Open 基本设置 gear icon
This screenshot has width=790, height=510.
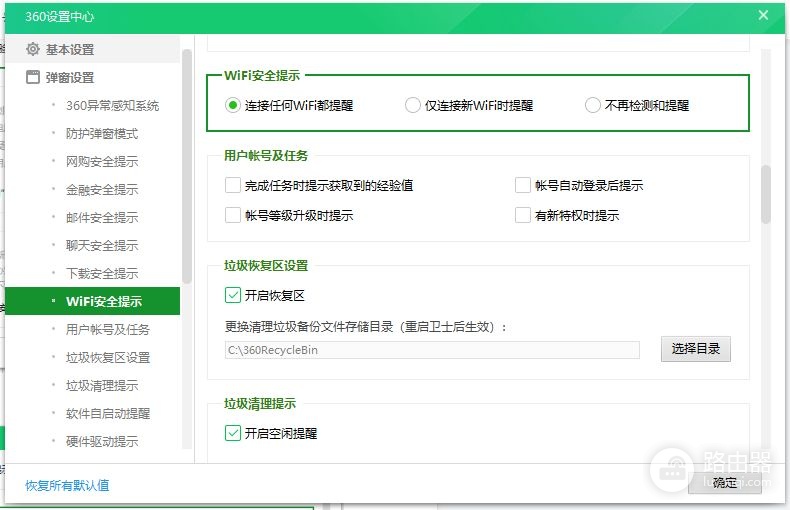pyautogui.click(x=33, y=49)
